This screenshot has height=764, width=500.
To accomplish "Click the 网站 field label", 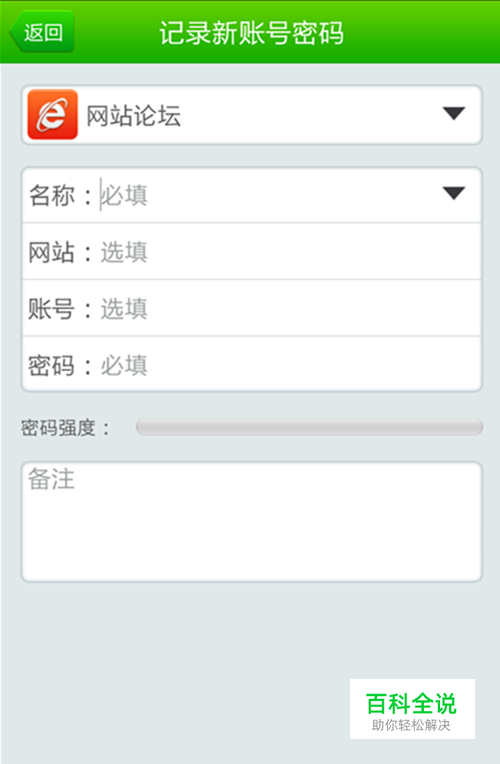I will pyautogui.click(x=51, y=252).
